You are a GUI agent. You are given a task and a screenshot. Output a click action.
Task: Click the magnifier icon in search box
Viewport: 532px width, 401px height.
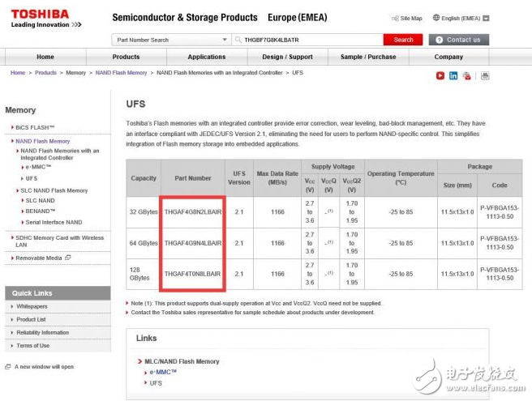pyautogui.click(x=238, y=40)
